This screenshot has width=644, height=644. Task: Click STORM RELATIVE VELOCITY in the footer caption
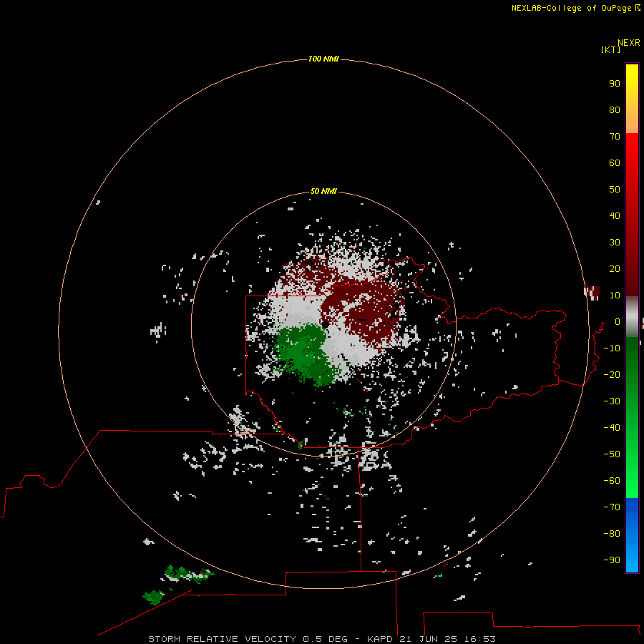tap(222, 639)
